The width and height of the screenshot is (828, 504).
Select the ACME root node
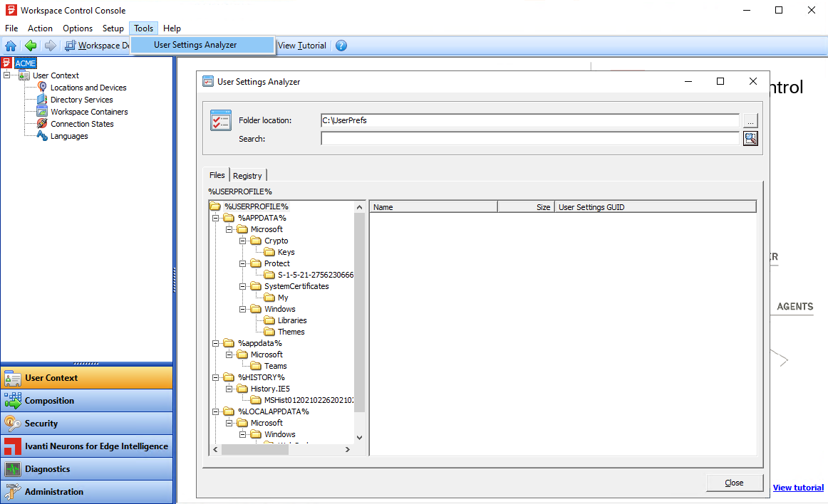(26, 63)
